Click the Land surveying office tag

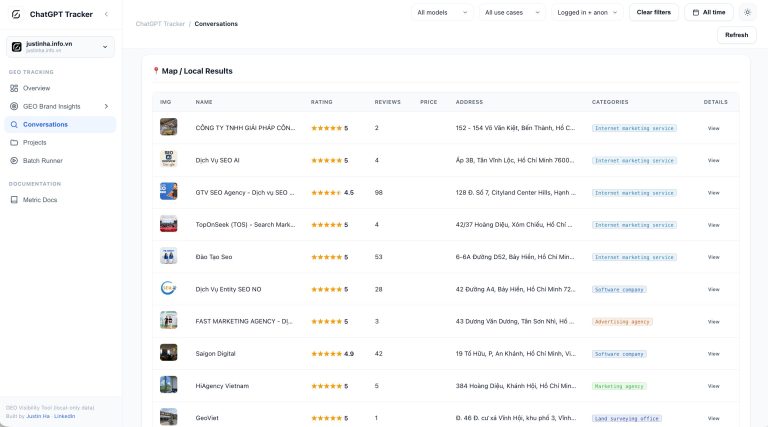point(627,419)
